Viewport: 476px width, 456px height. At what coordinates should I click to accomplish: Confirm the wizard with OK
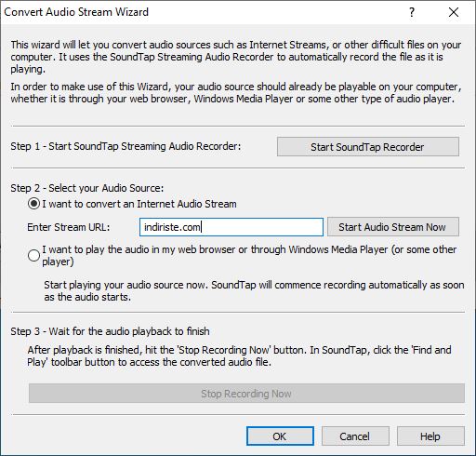(x=280, y=436)
